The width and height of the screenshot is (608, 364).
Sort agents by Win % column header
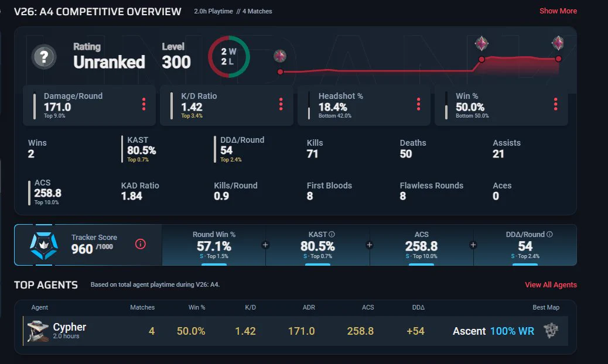tap(197, 307)
